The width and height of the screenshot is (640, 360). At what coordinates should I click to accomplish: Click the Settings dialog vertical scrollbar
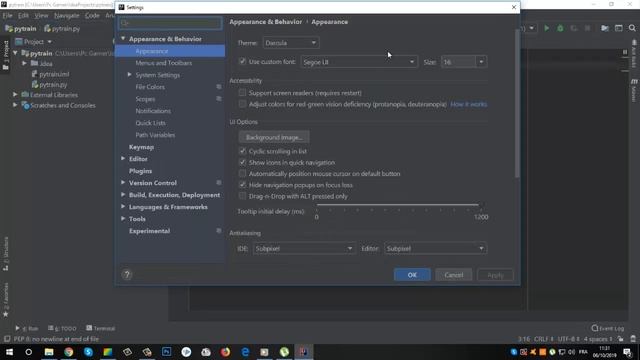coord(517,104)
